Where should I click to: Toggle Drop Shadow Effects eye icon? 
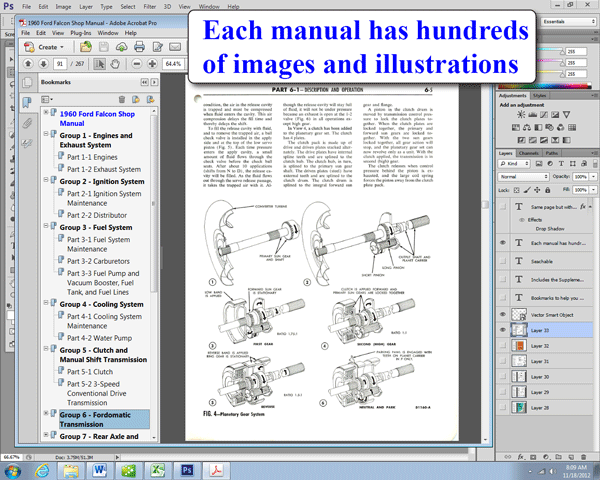tap(521, 220)
